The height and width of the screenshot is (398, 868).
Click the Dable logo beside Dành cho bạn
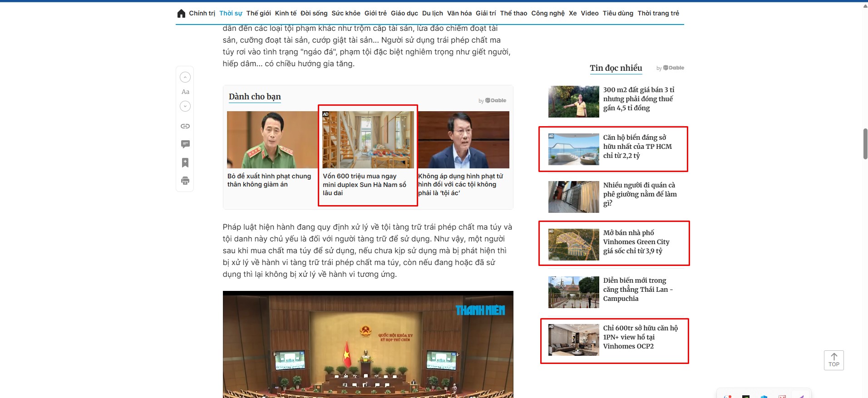(x=496, y=100)
